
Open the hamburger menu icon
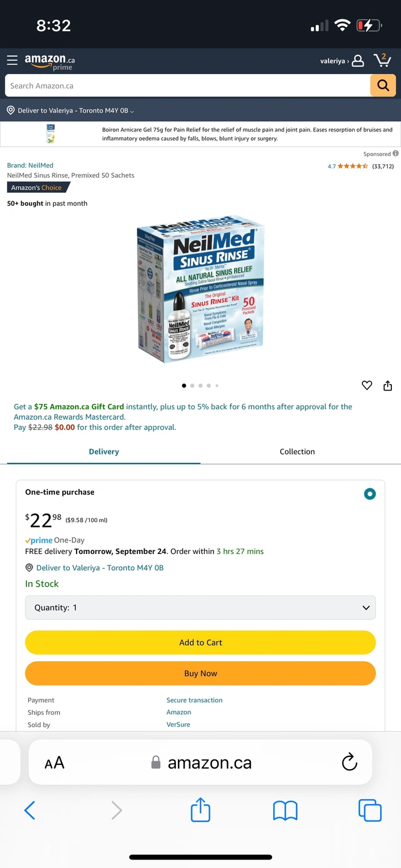(12, 60)
